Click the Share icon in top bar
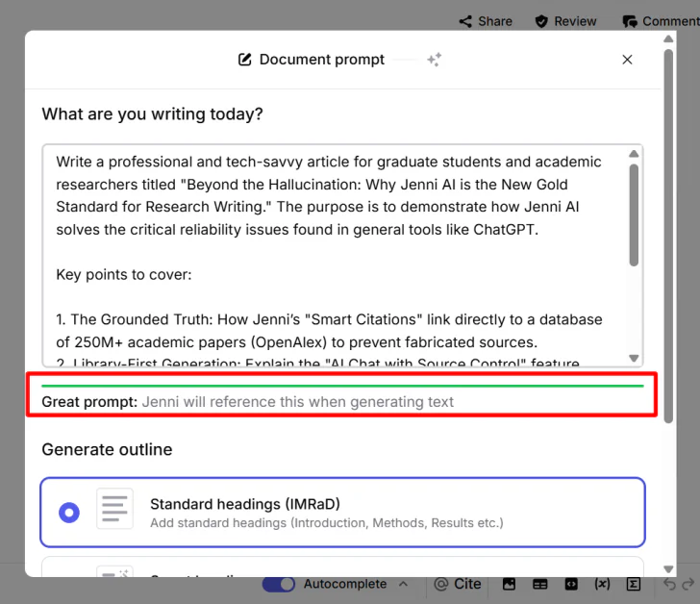 click(465, 21)
